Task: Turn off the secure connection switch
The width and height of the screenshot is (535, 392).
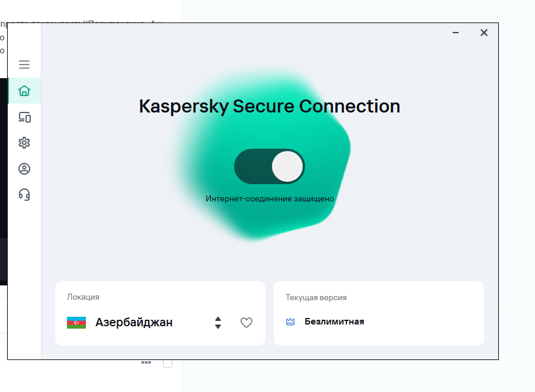Action: (x=270, y=166)
